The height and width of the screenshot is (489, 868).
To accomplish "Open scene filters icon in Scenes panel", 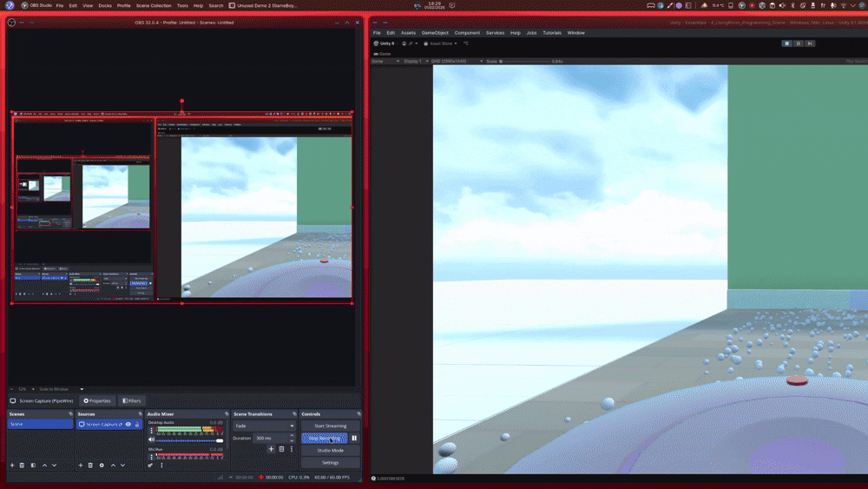I will tap(33, 466).
